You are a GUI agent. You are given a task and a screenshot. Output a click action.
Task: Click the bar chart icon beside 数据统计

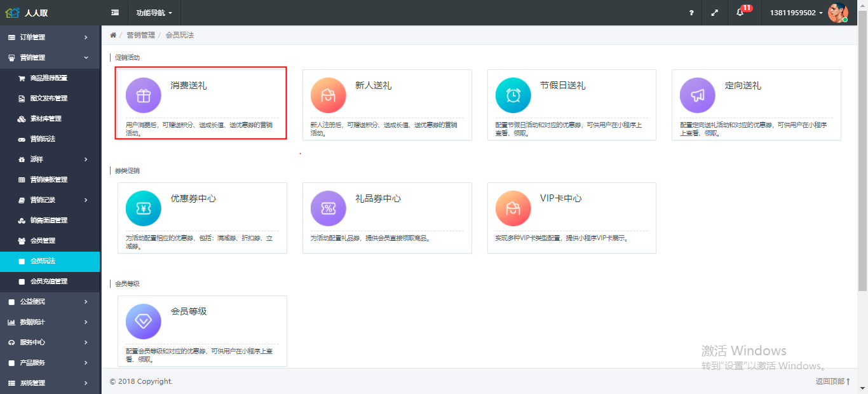[x=11, y=322]
